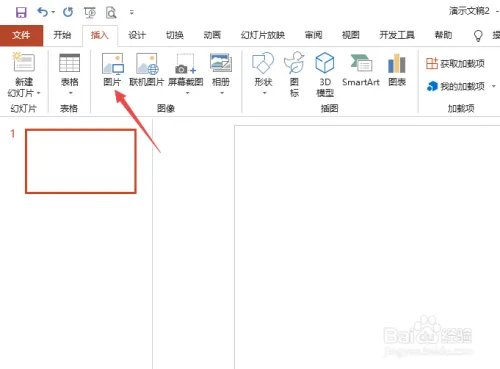The width and height of the screenshot is (500, 369).
Task: Switch to the 开始 tab
Action: point(62,35)
